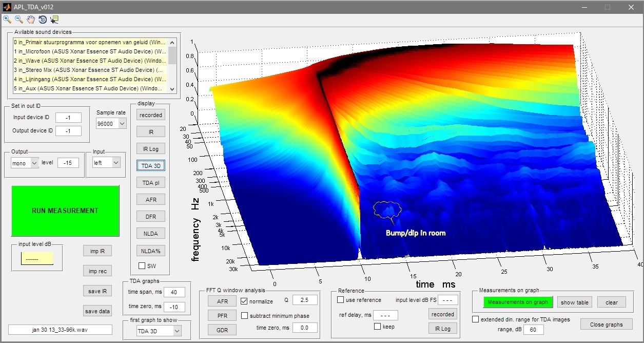Select the Zoom In tool
Screen dimensions: 644x343
click(x=7, y=20)
